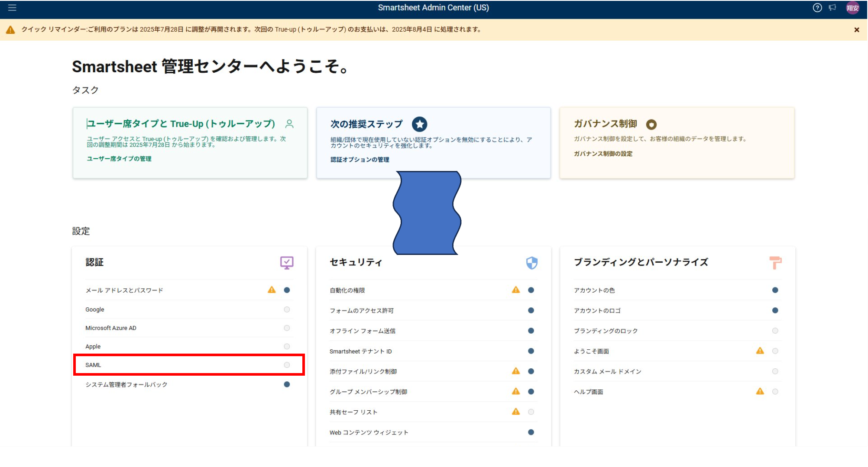868x467 pixels.
Task: Toggle メール アドレスとパスワード status indicator
Action: point(287,290)
